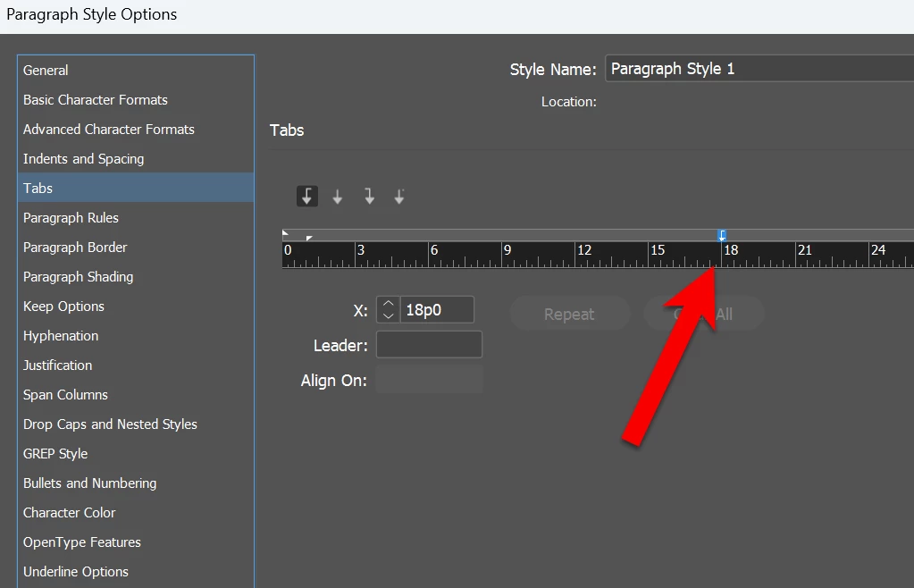Open GREP Style category

click(136, 453)
